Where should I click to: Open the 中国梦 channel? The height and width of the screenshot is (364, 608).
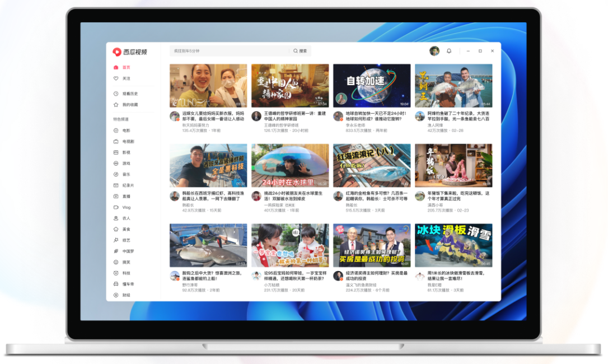pos(128,251)
